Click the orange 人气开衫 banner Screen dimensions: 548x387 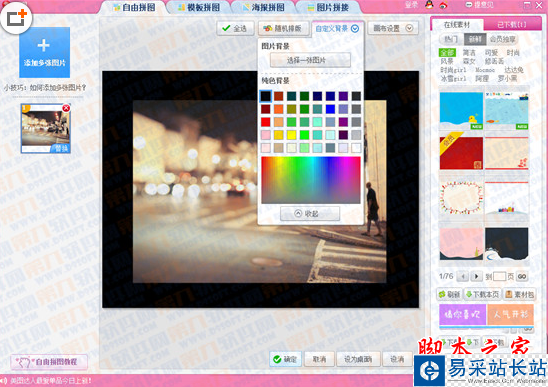[510, 314]
